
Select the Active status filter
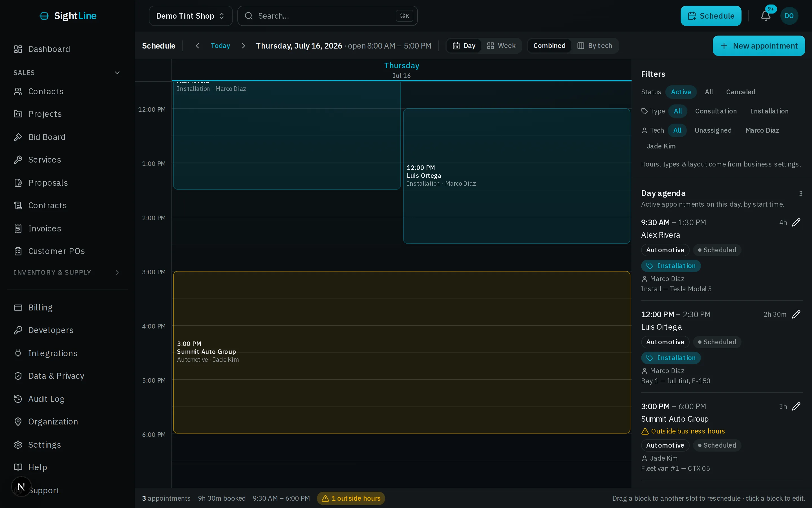[681, 92]
